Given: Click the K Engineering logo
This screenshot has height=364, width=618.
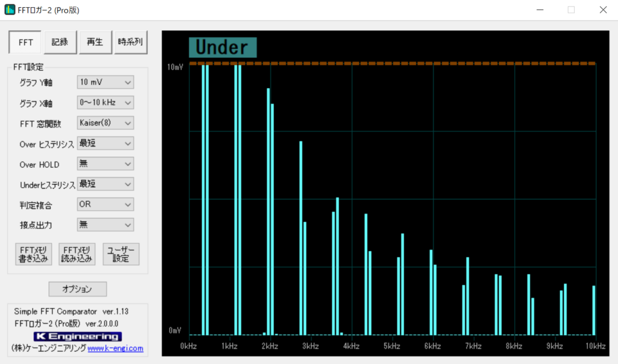Looking at the screenshot, I should [x=77, y=336].
